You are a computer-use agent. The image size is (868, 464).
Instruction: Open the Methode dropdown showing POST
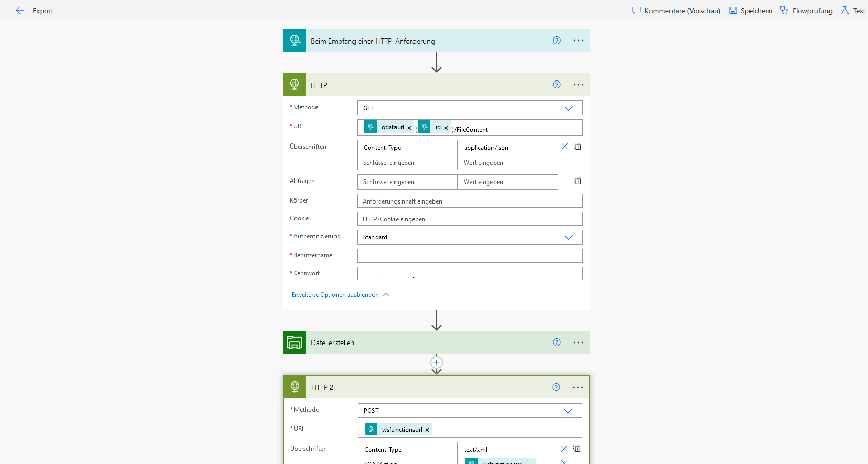pyautogui.click(x=567, y=411)
